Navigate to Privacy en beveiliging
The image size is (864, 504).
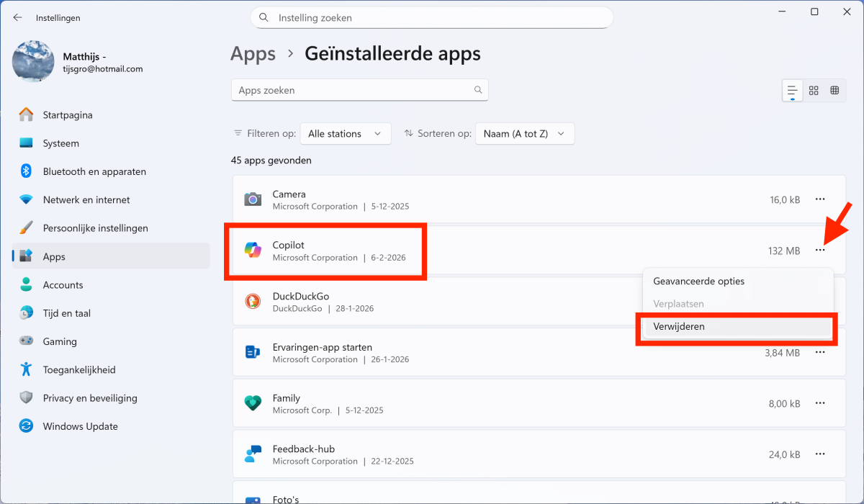click(x=90, y=398)
